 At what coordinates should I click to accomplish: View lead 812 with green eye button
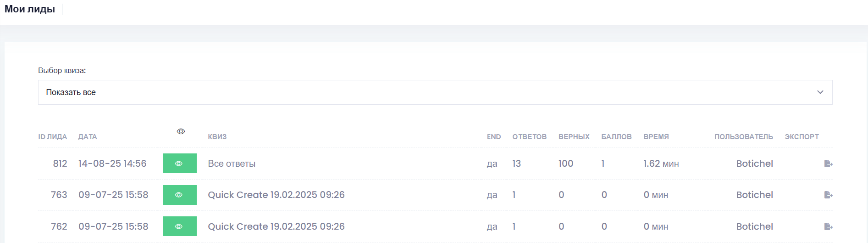pos(180,164)
